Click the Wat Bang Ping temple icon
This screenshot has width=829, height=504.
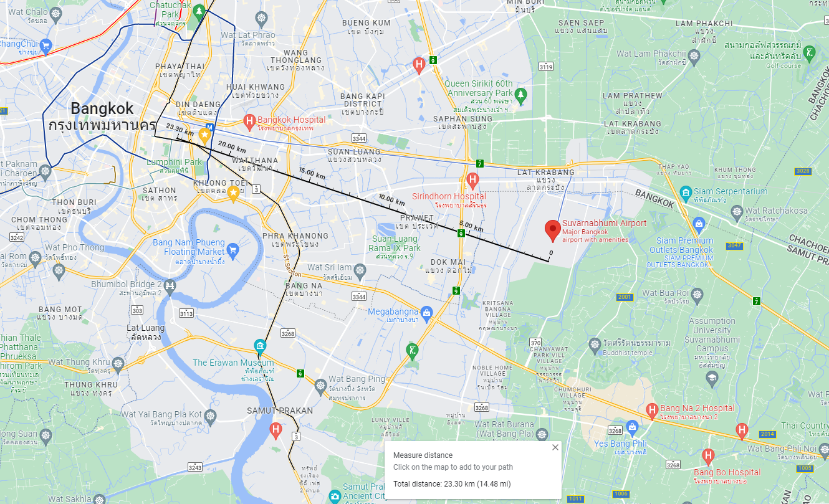320,386
